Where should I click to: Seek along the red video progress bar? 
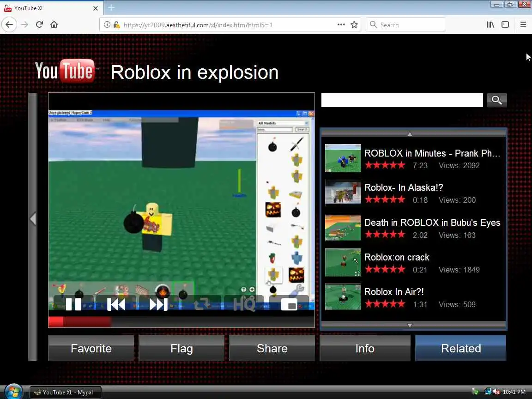[x=181, y=321]
